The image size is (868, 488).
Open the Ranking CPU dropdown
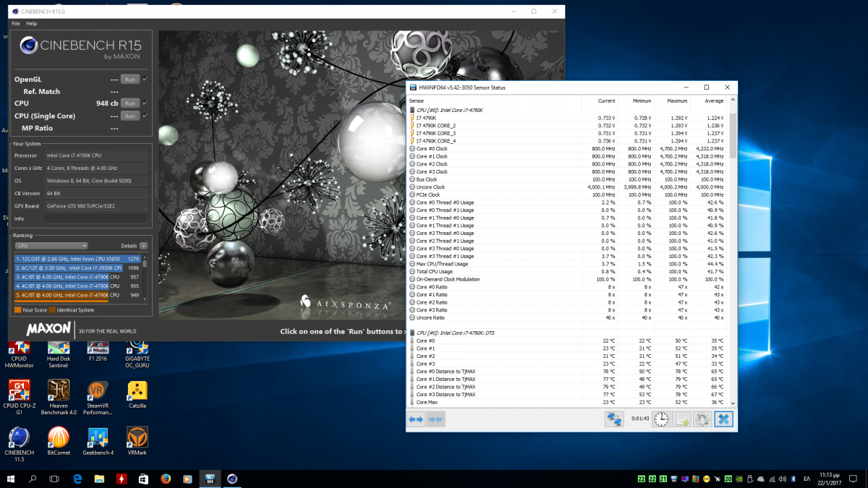[51, 246]
